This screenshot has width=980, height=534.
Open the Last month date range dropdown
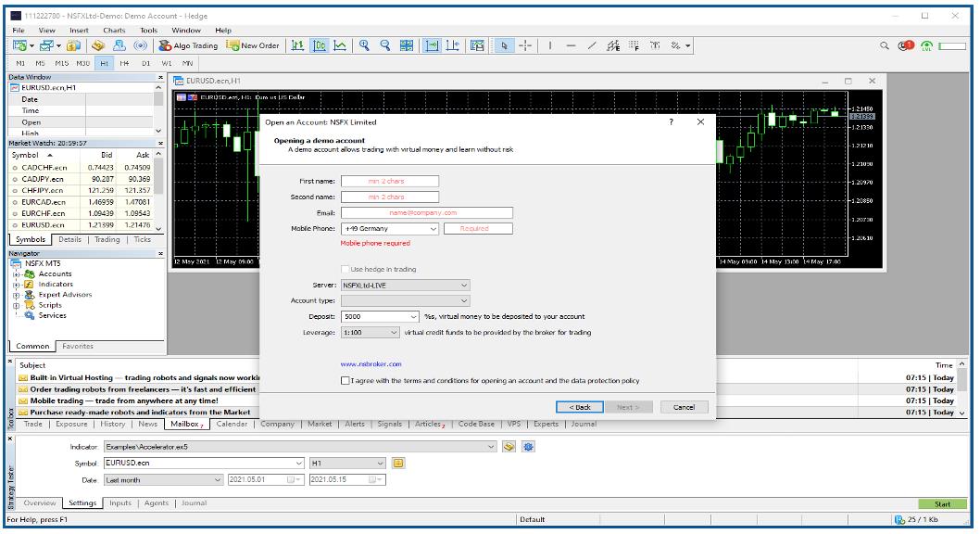[164, 480]
